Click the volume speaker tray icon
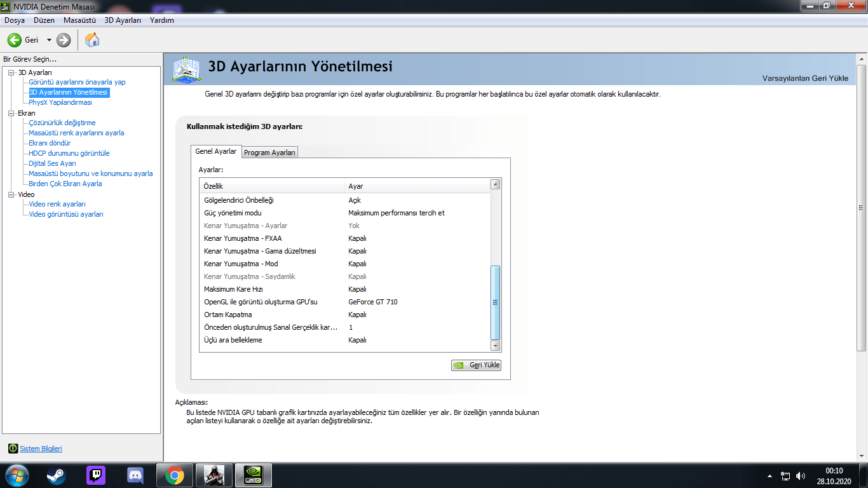Image resolution: width=868 pixels, height=488 pixels. pyautogui.click(x=801, y=475)
